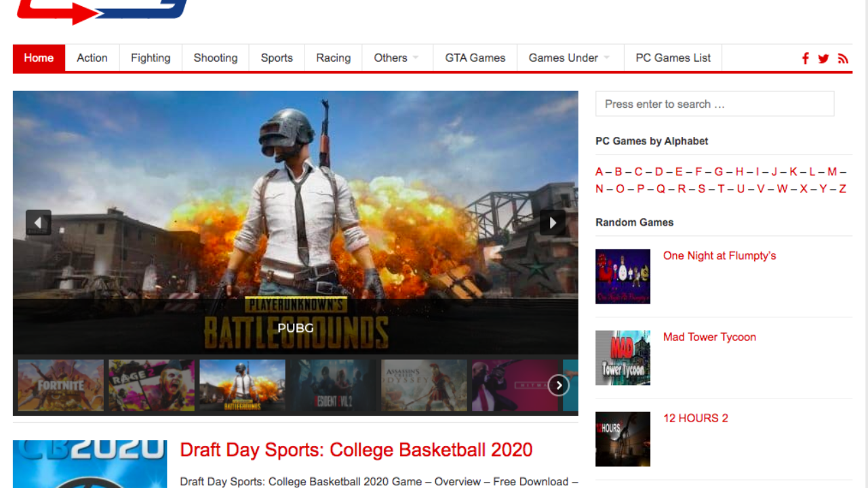Screen dimensions: 868x488
Task: Browse games starting with letter K
Action: tap(793, 171)
